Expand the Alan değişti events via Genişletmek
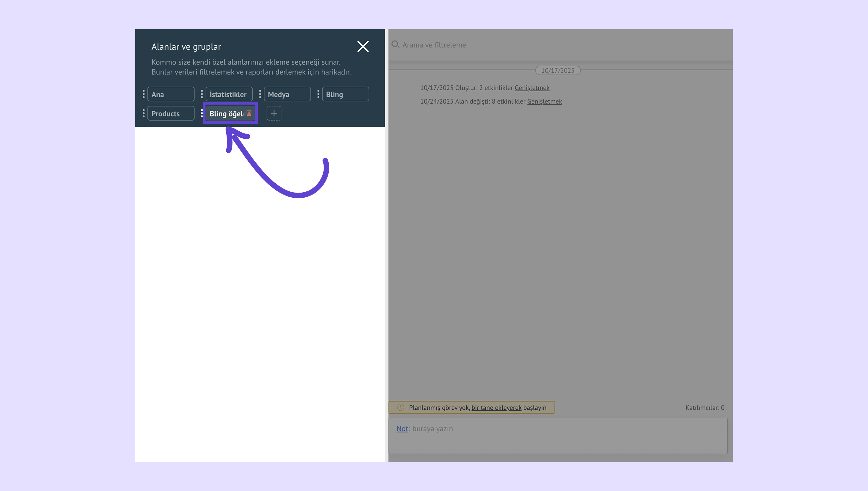Image resolution: width=868 pixels, height=491 pixels. [544, 101]
